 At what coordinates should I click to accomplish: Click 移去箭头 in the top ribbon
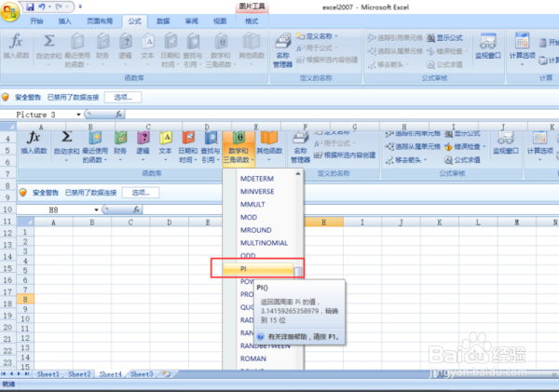point(389,64)
